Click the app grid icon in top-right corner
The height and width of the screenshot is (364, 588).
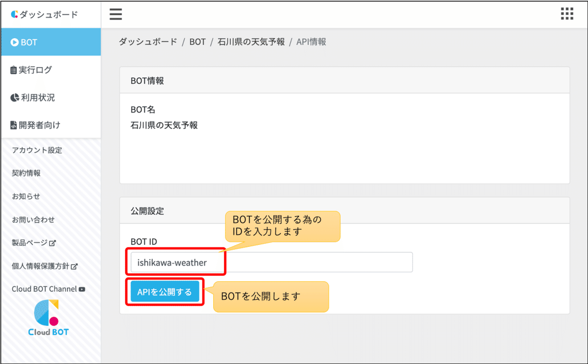click(566, 14)
